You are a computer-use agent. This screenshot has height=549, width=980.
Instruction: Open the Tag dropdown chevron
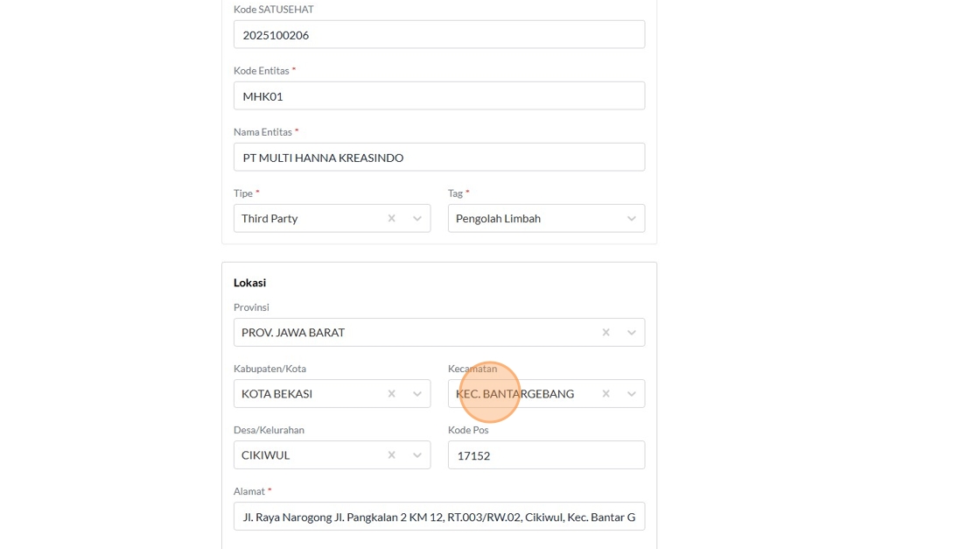click(632, 218)
